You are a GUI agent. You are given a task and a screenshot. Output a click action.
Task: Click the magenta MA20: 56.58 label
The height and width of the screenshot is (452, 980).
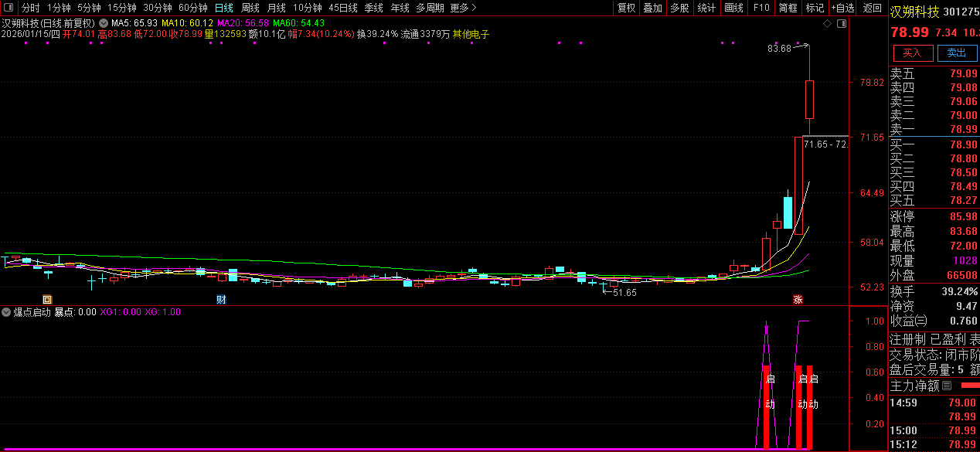tap(243, 23)
